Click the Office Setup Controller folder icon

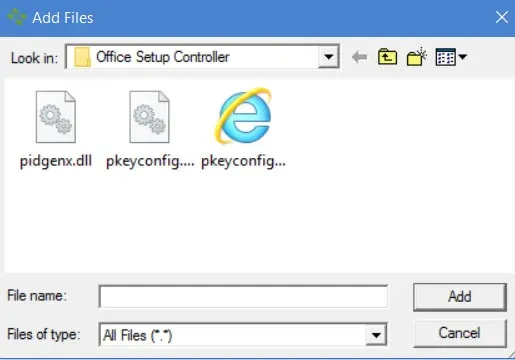pyautogui.click(x=82, y=57)
